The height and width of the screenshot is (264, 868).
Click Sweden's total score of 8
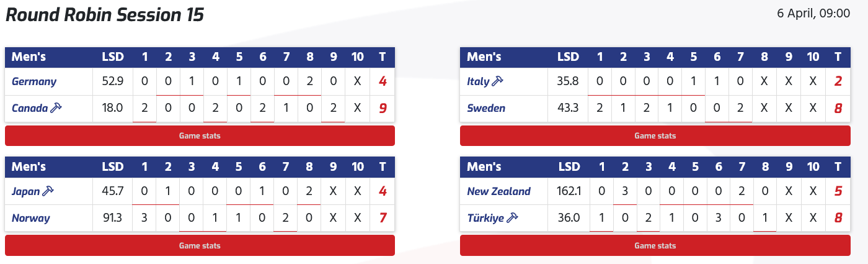click(x=838, y=108)
